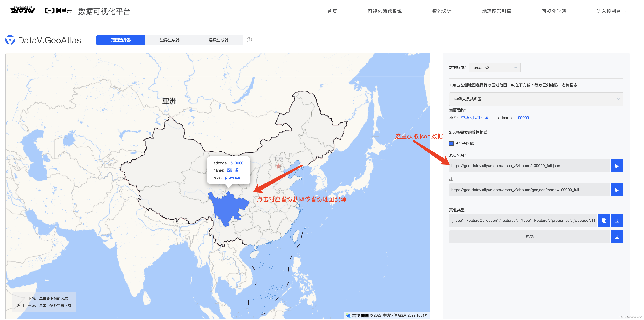644x320 pixels.
Task: Click the 100000 adcode link
Action: (x=522, y=118)
